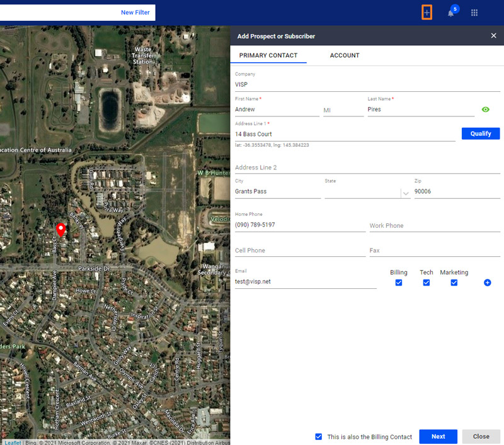Screen dimensions: 504x445
Task: Click the plus add icon in top bar
Action: pyautogui.click(x=427, y=13)
